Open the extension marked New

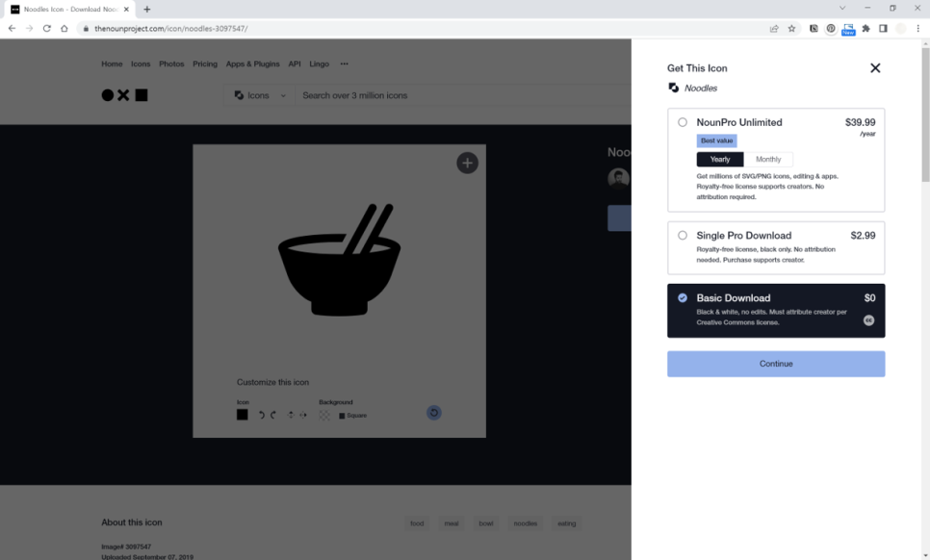(848, 29)
